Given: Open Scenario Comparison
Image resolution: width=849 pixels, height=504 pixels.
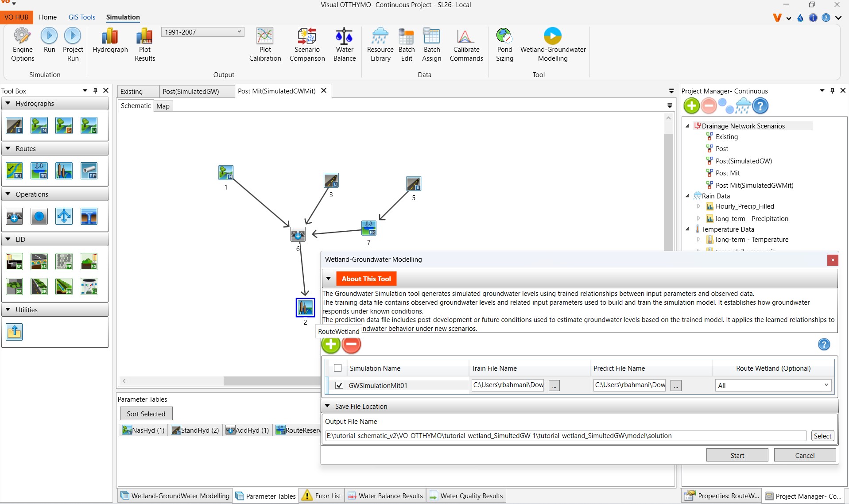Looking at the screenshot, I should pyautogui.click(x=307, y=44).
